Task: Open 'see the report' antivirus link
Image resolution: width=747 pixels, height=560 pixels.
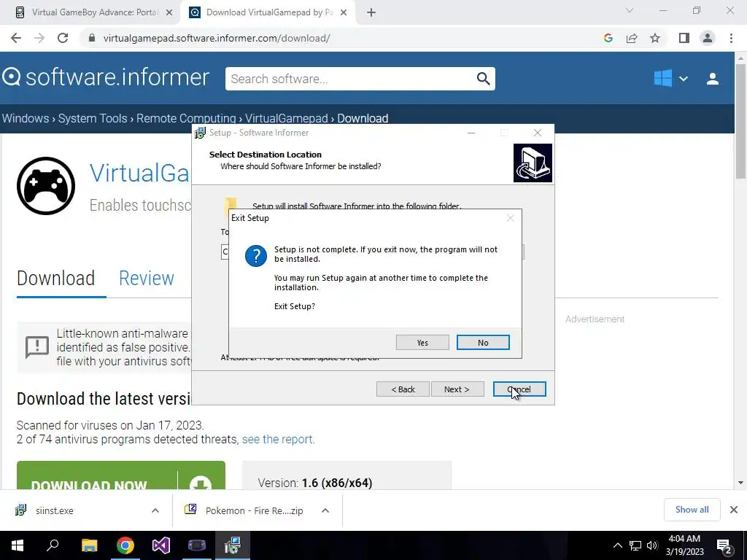Action: pos(278,439)
